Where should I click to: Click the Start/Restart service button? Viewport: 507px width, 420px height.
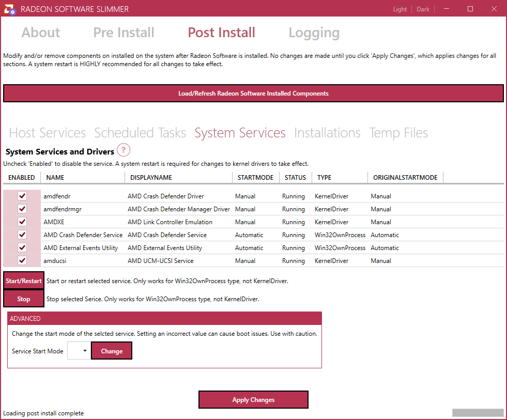tap(24, 281)
